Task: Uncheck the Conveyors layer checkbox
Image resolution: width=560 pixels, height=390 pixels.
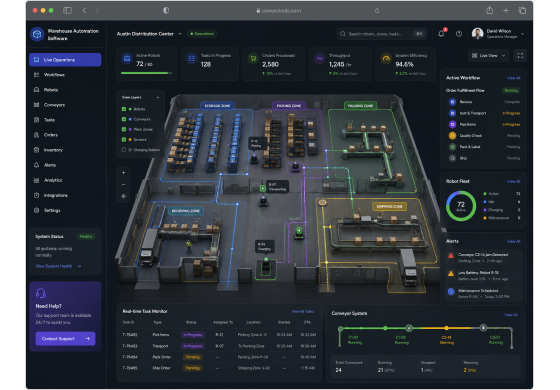Action: [124, 119]
